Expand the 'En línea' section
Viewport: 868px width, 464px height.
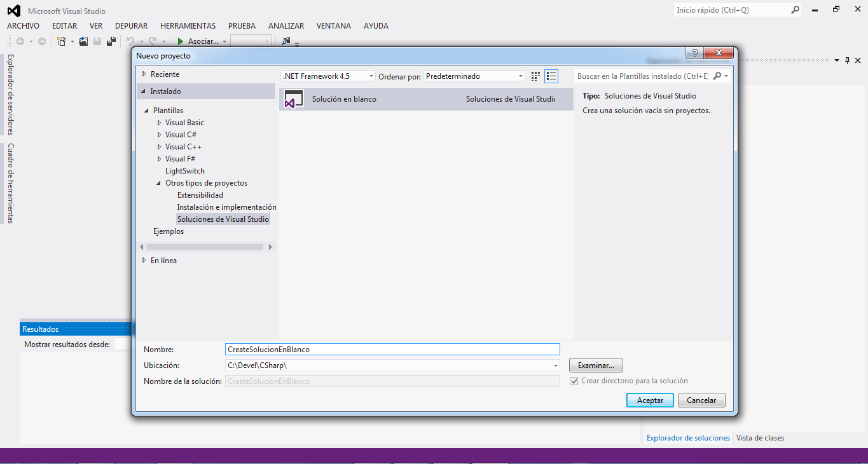[144, 261]
